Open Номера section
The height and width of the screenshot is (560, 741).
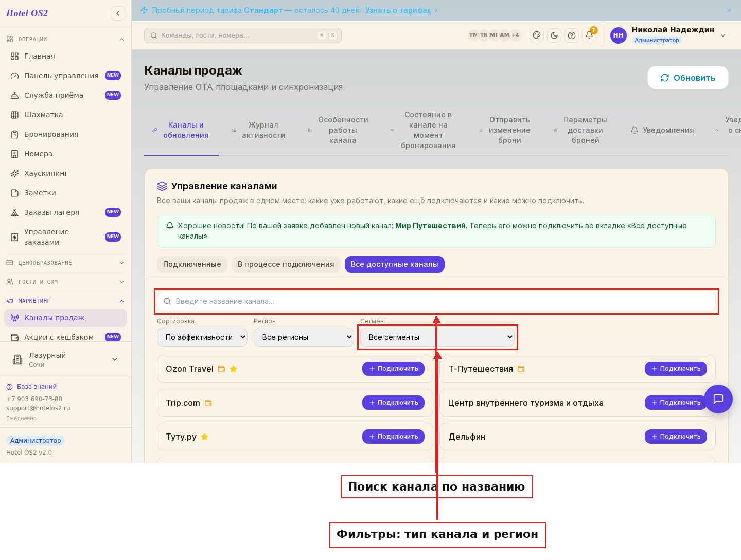[65, 154]
